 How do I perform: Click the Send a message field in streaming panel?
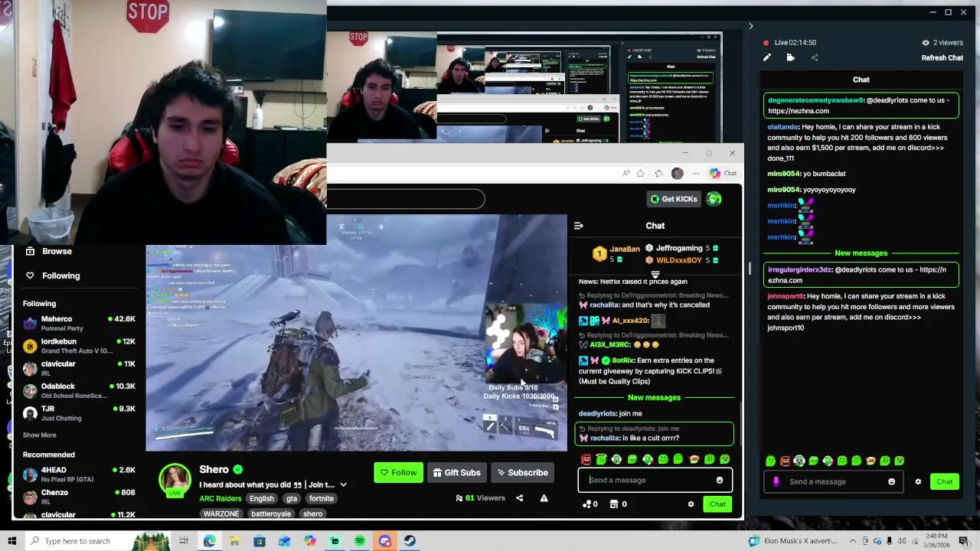click(835, 481)
